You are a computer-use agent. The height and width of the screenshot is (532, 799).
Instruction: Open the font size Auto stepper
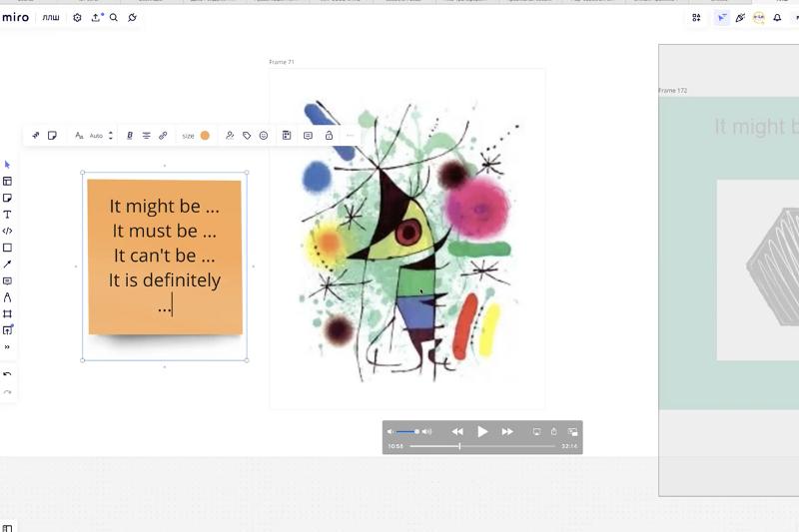[x=110, y=136]
